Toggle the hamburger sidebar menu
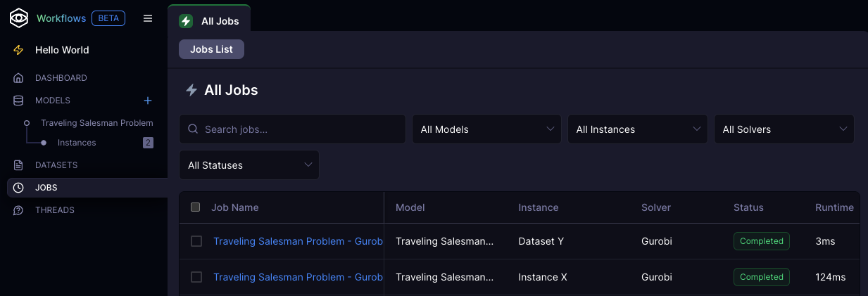 click(148, 19)
